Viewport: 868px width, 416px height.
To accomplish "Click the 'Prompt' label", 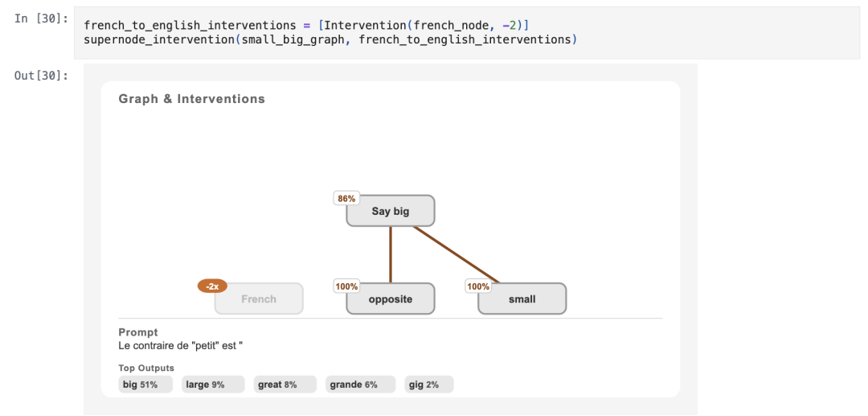I will tap(138, 332).
